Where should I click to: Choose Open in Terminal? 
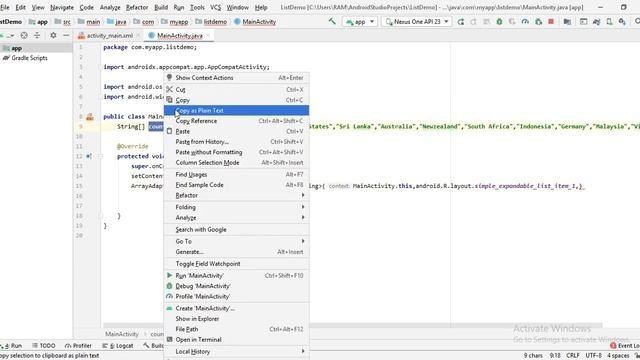pyautogui.click(x=236, y=340)
